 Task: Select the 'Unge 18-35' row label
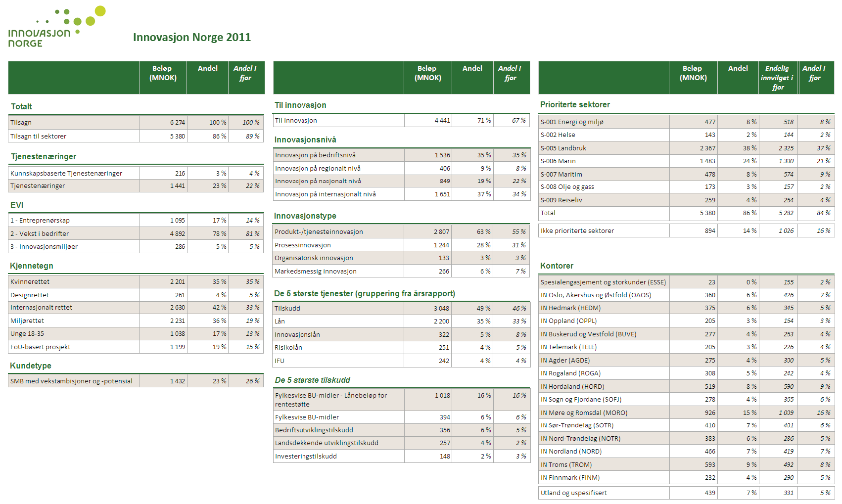point(27,333)
